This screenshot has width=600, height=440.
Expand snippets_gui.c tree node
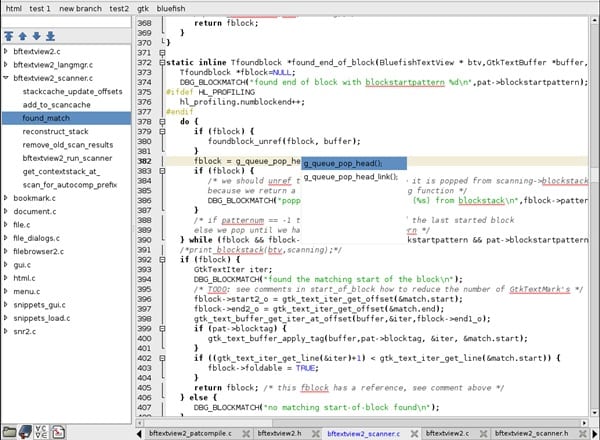coord(6,305)
